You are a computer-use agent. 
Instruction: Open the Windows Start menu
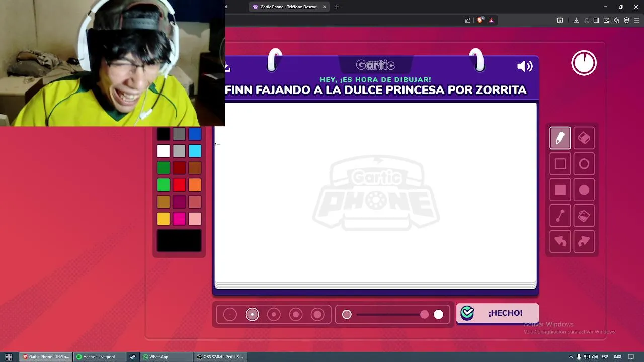(x=9, y=357)
